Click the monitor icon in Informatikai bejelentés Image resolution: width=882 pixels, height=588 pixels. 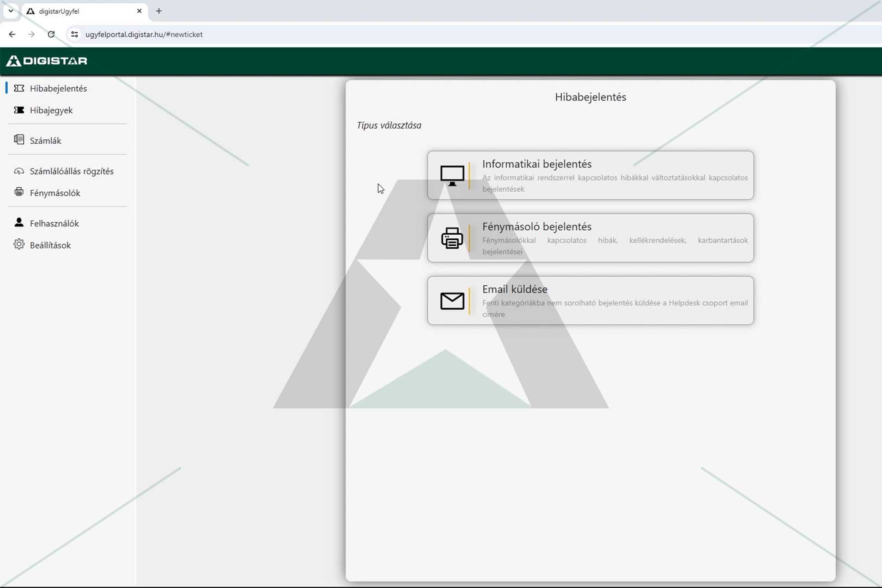tap(452, 175)
